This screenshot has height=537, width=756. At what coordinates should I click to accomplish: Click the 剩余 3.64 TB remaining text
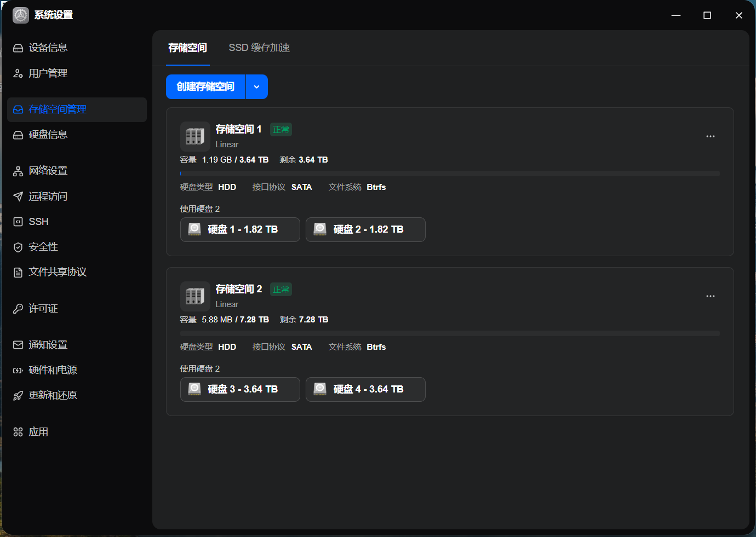[303, 160]
